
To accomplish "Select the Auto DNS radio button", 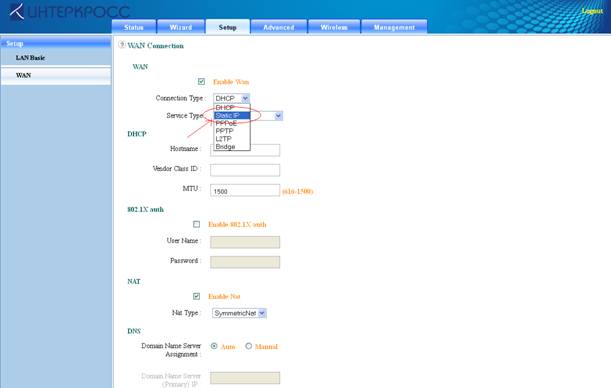I will click(214, 346).
